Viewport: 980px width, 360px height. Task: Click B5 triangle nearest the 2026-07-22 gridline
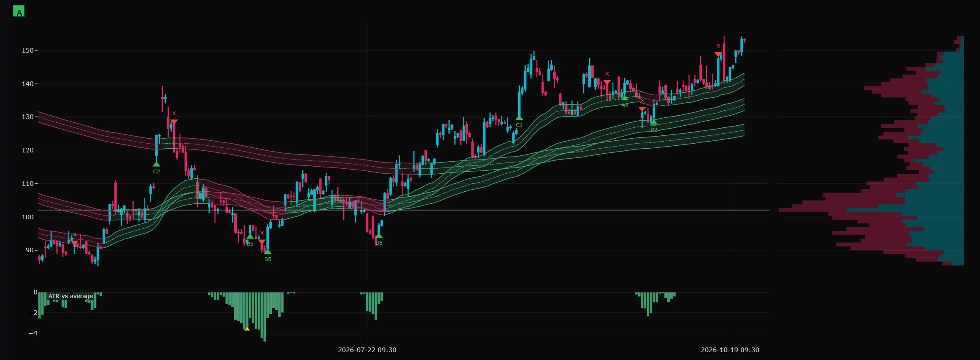(379, 236)
